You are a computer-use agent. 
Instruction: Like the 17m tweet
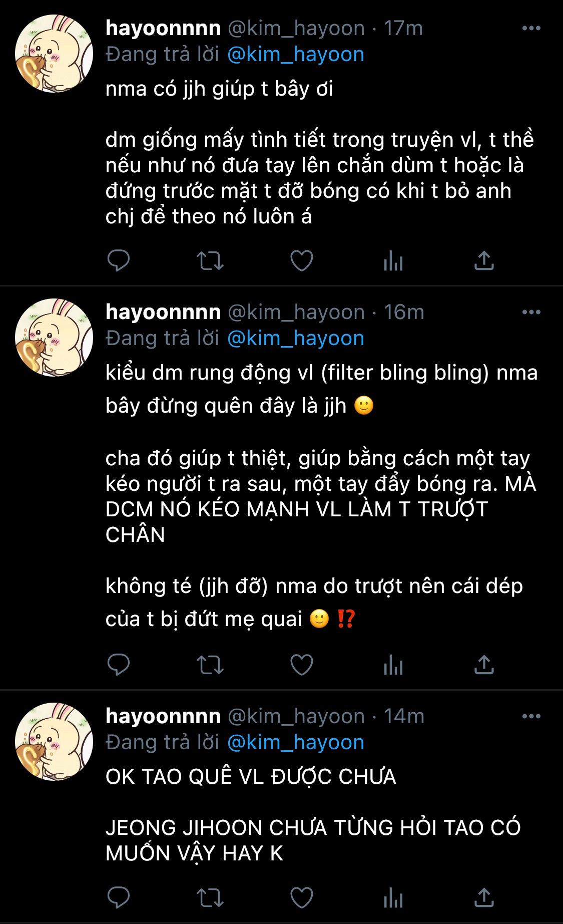(302, 261)
